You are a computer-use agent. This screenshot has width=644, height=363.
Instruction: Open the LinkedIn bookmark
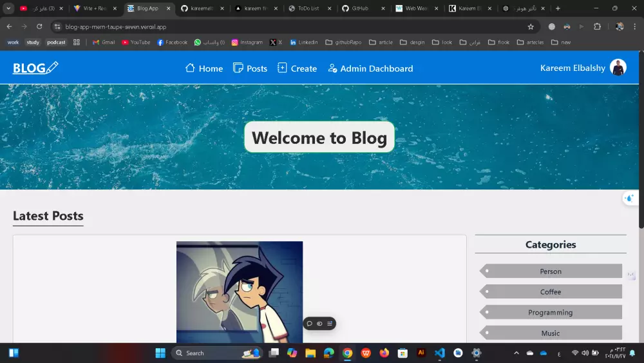(x=304, y=43)
